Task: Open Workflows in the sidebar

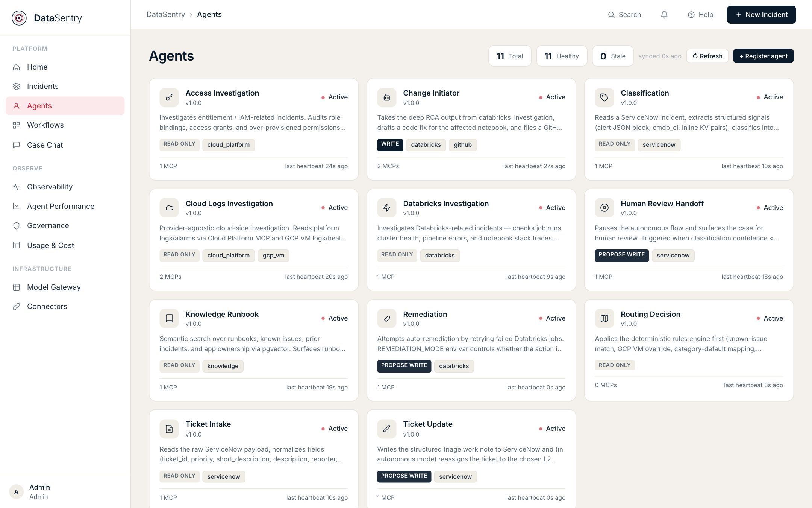Action: coord(65,125)
